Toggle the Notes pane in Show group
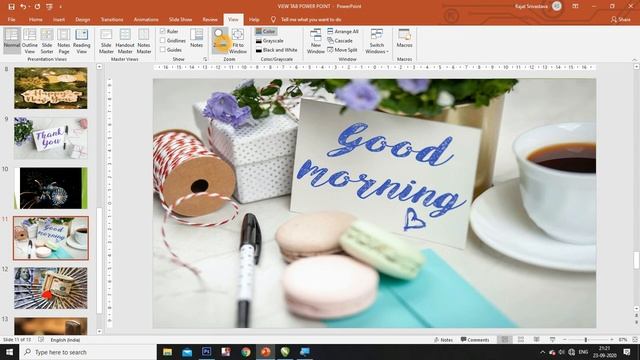Screen dimensions: 640x360 pyautogui.click(x=196, y=38)
